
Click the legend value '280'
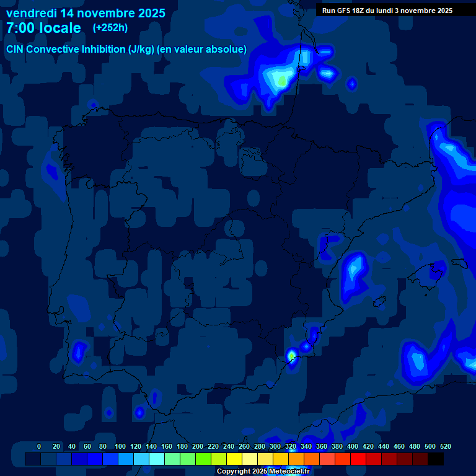260,446
